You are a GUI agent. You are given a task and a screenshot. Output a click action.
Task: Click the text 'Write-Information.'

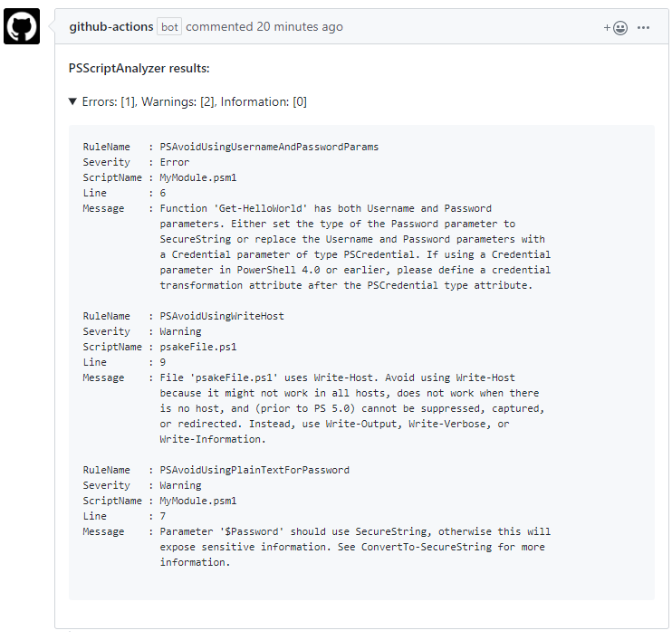[x=213, y=440]
